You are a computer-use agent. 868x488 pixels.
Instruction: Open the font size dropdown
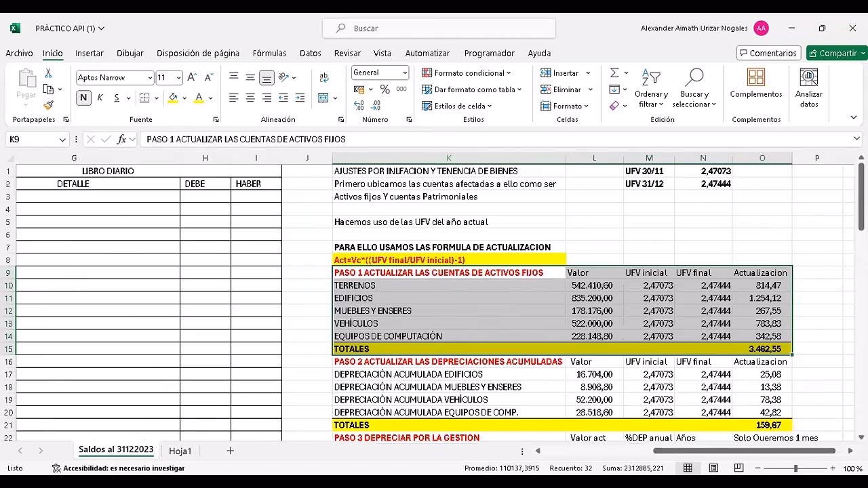point(180,77)
